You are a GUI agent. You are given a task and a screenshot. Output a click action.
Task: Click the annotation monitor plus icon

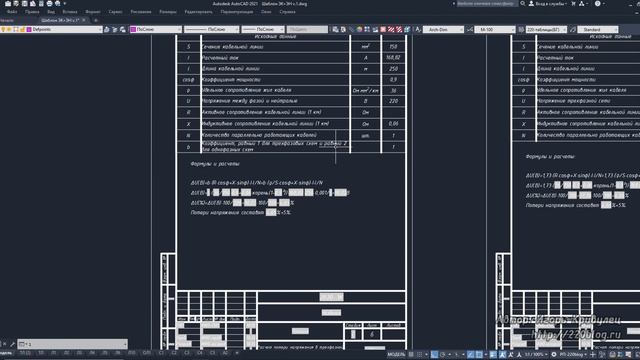click(x=593, y=355)
